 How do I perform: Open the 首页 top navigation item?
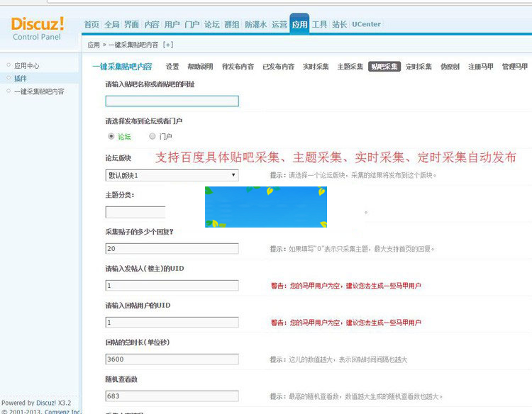click(92, 24)
